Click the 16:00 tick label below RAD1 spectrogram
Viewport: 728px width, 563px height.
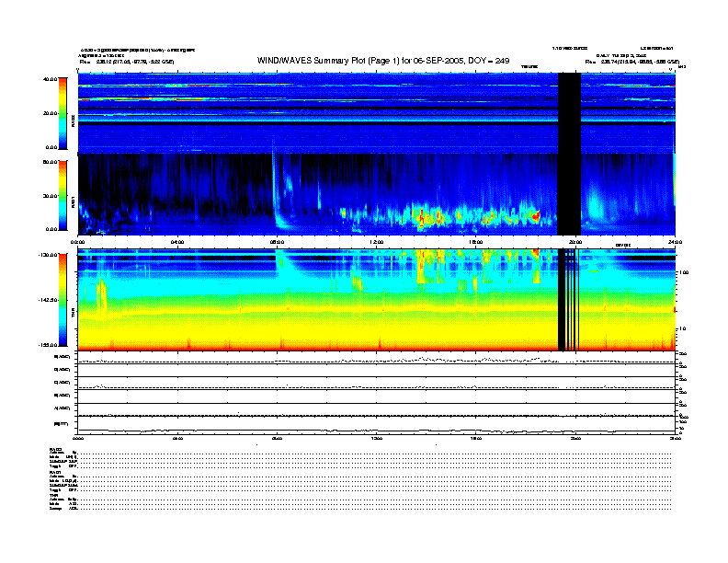point(476,242)
